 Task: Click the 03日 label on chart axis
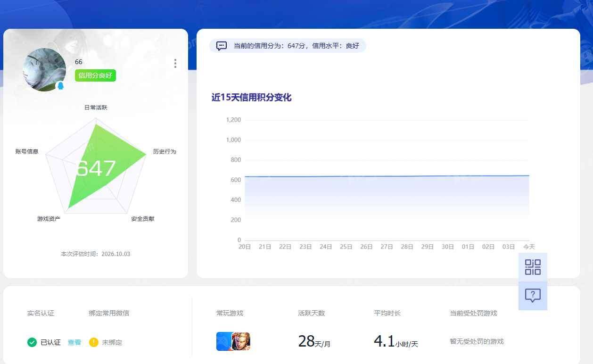click(509, 247)
